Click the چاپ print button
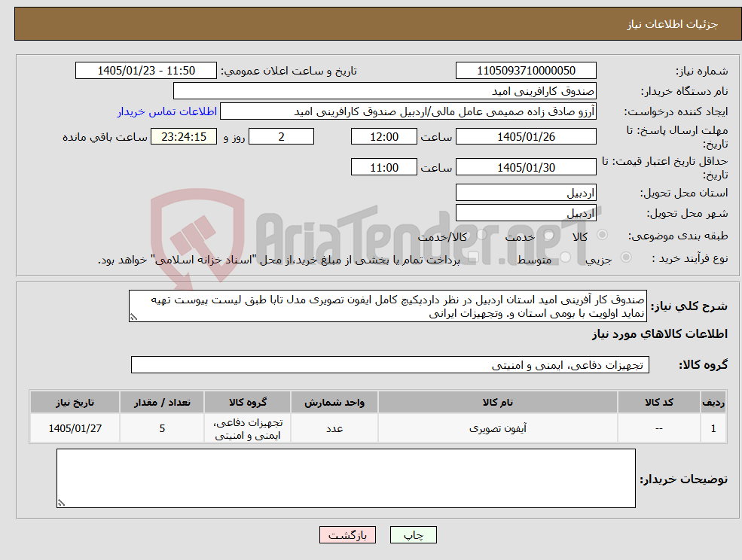The width and height of the screenshot is (742, 560). (413, 535)
